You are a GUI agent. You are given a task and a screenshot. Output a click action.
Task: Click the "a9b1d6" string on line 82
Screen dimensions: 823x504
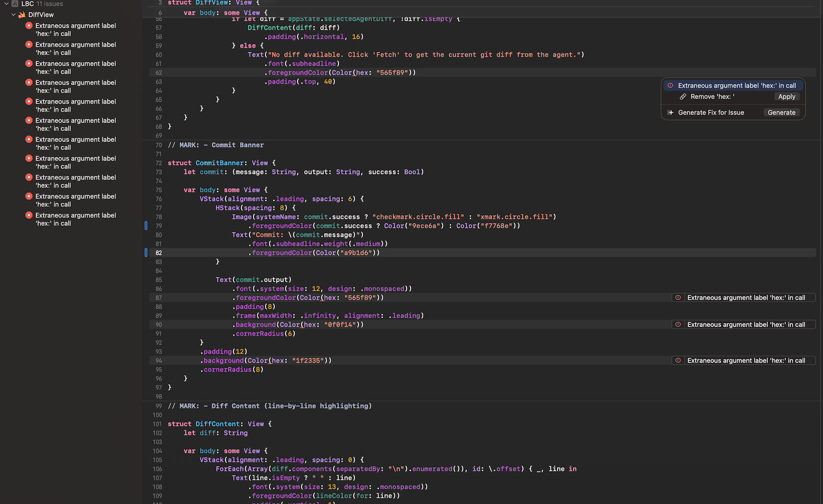(x=356, y=253)
